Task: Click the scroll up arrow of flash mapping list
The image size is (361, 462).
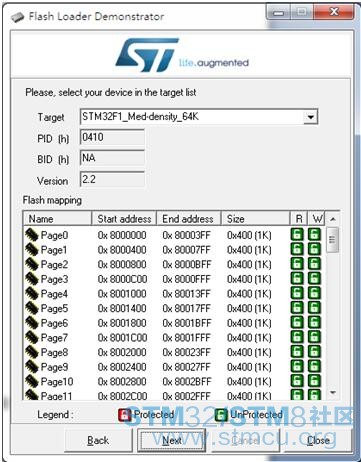Action: tap(332, 219)
